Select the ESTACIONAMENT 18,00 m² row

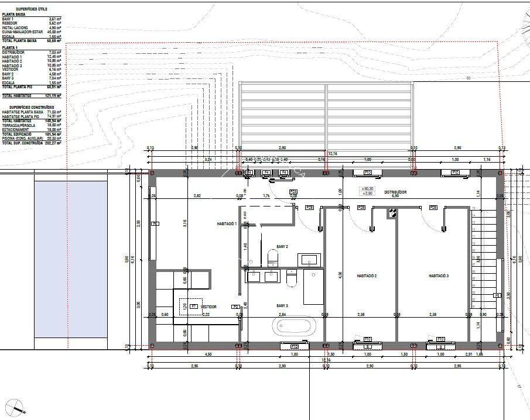click(x=32, y=130)
